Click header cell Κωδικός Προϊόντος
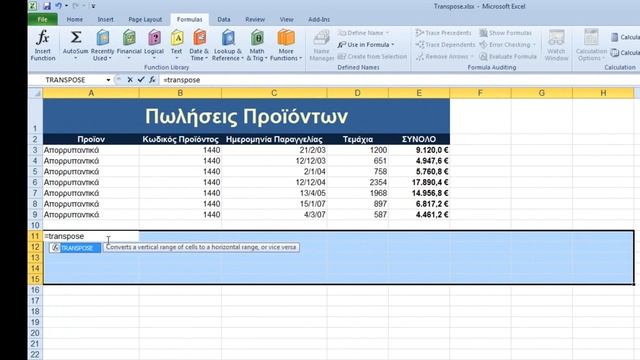The height and width of the screenshot is (360, 640). click(x=180, y=139)
